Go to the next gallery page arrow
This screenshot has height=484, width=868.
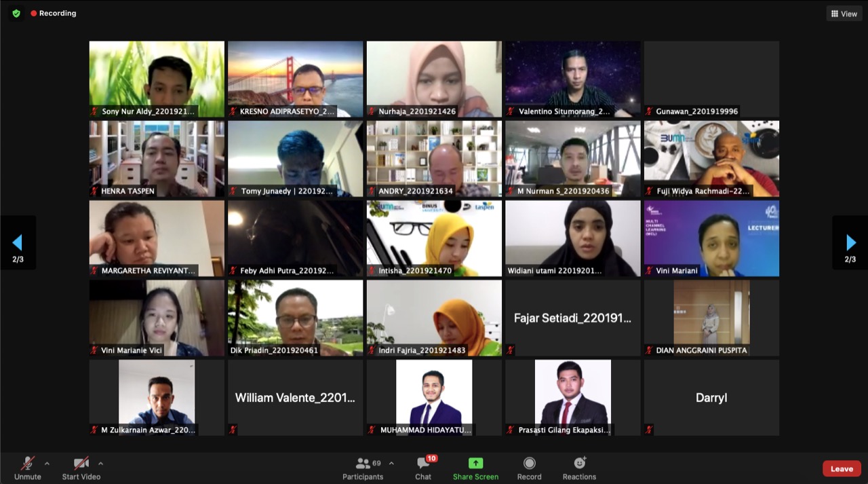tap(850, 242)
